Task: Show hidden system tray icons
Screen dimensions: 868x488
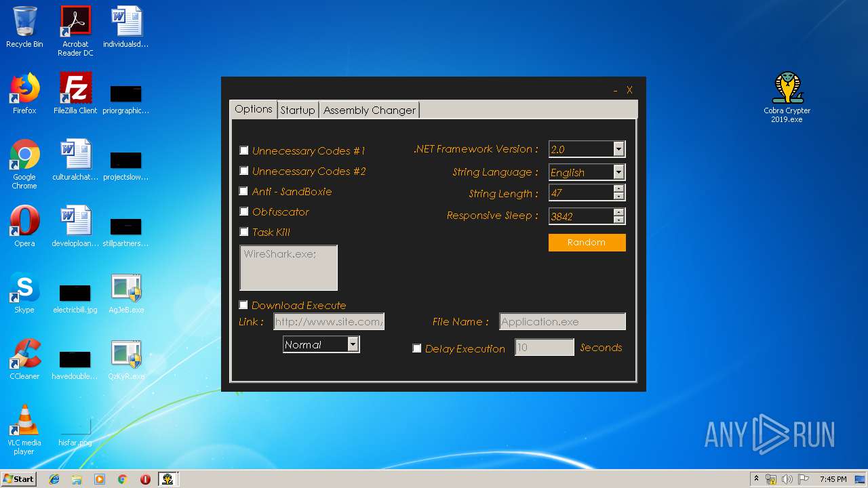Action: click(756, 479)
